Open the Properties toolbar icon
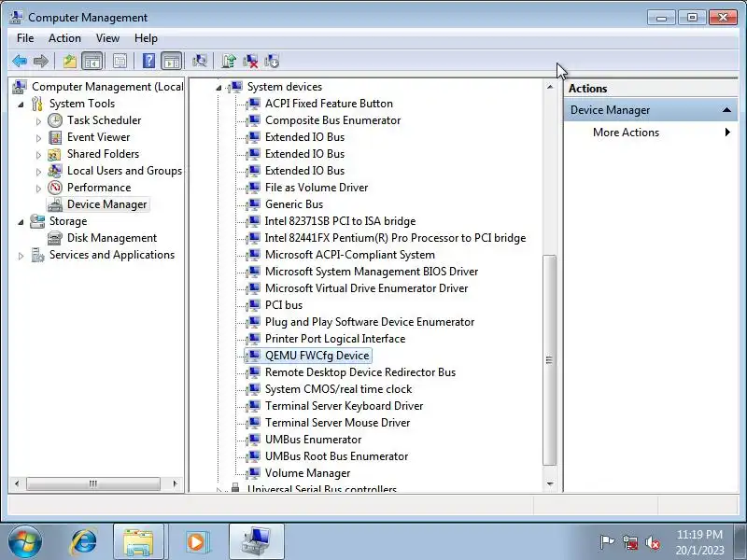747x560 pixels. click(x=120, y=61)
